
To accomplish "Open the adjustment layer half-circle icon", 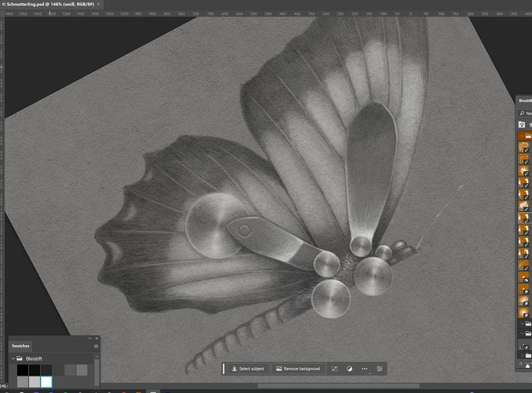I will coord(350,369).
